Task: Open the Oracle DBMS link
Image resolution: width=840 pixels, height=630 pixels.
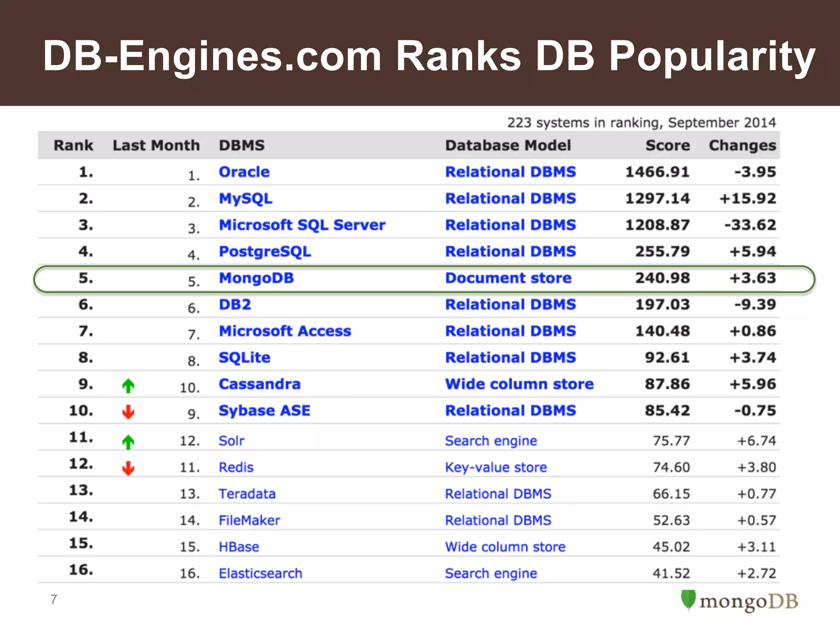Action: [244, 172]
